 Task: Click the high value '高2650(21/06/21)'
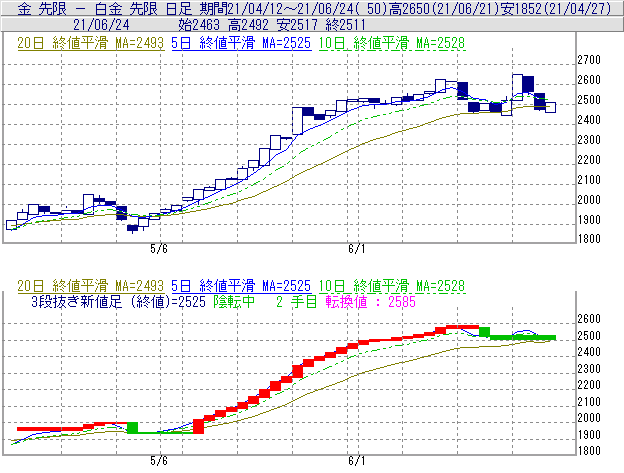[444, 9]
